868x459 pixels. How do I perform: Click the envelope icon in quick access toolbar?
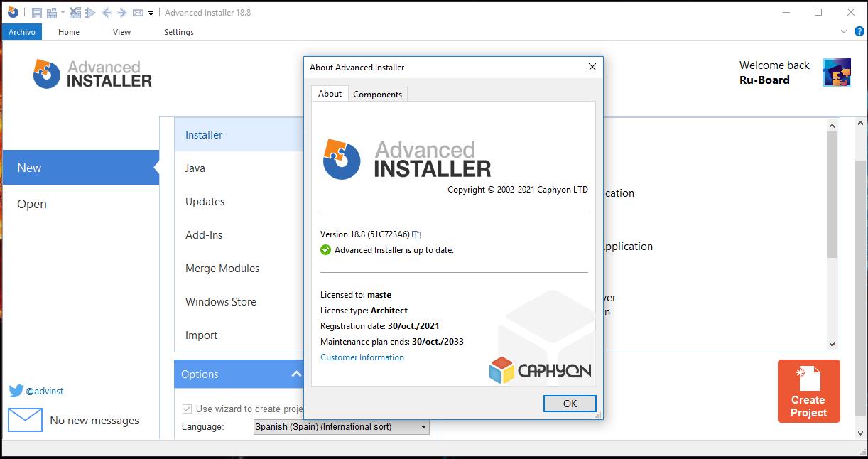(138, 13)
